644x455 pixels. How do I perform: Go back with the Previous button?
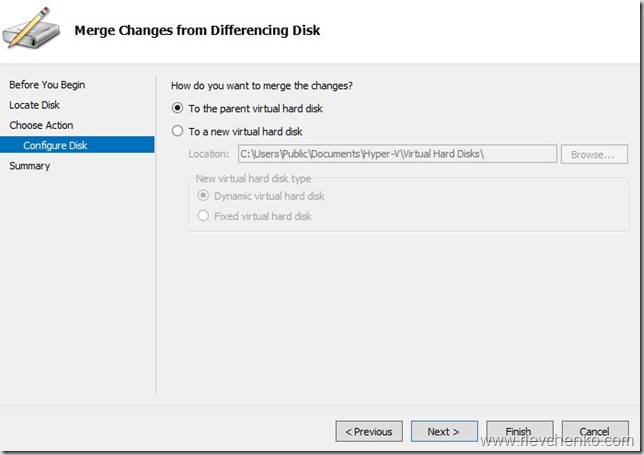point(369,431)
